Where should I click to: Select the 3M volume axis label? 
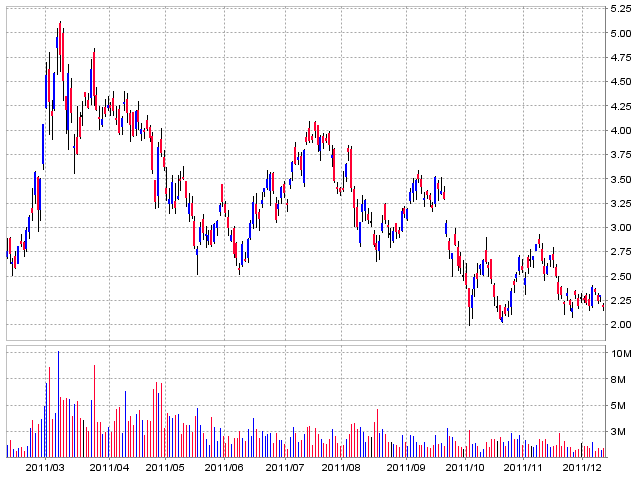click(620, 432)
